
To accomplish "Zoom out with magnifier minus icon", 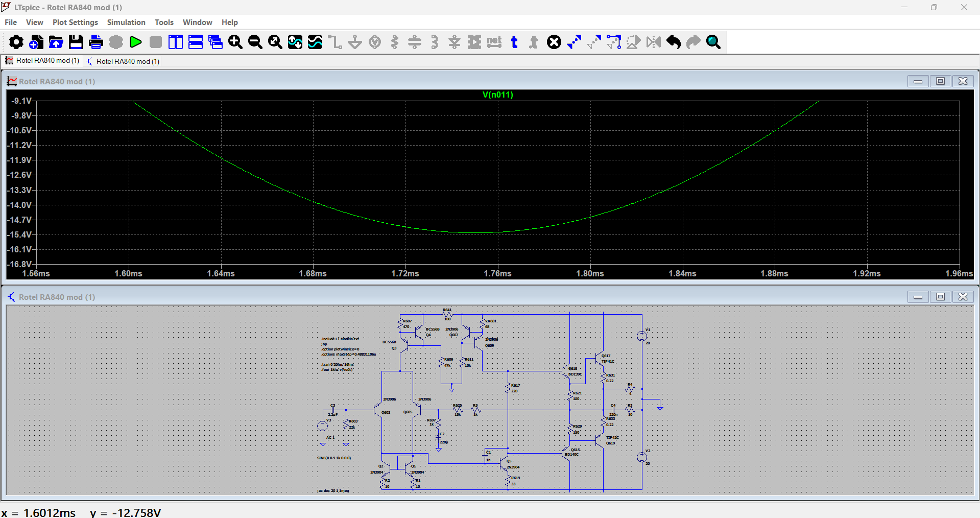I will (255, 42).
